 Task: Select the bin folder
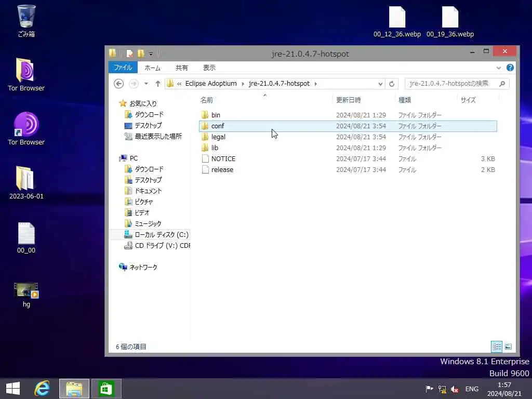348,115
